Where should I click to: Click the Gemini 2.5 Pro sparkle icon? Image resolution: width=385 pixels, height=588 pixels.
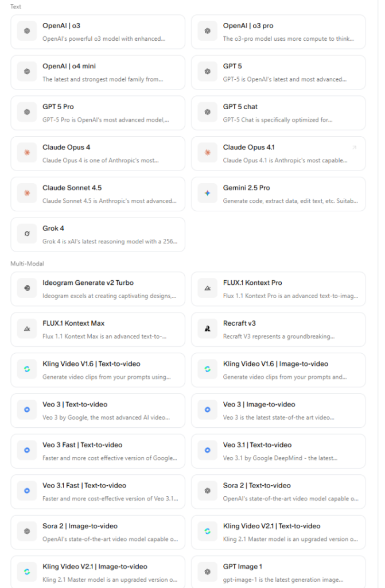[x=208, y=194]
